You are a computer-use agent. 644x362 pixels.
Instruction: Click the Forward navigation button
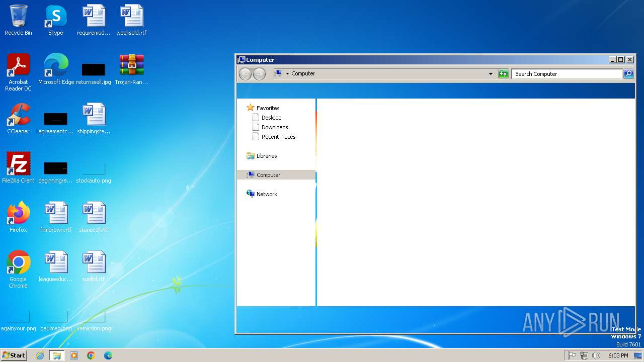(259, 74)
